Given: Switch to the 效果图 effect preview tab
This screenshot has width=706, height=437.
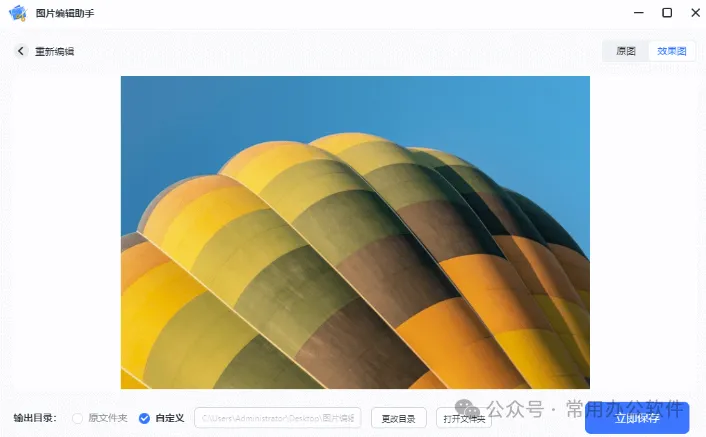Looking at the screenshot, I should pyautogui.click(x=671, y=51).
